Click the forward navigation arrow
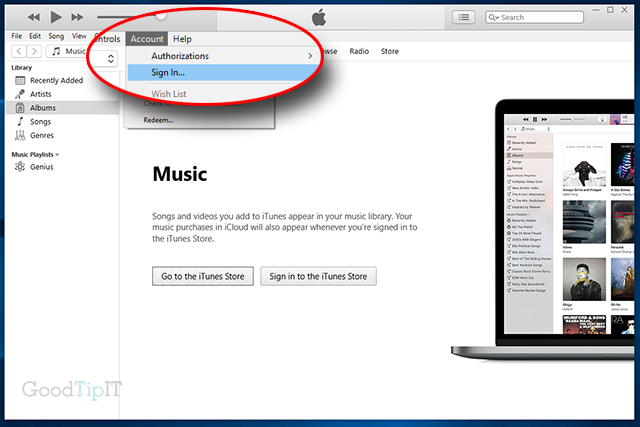This screenshot has height=427, width=640. coord(34,51)
